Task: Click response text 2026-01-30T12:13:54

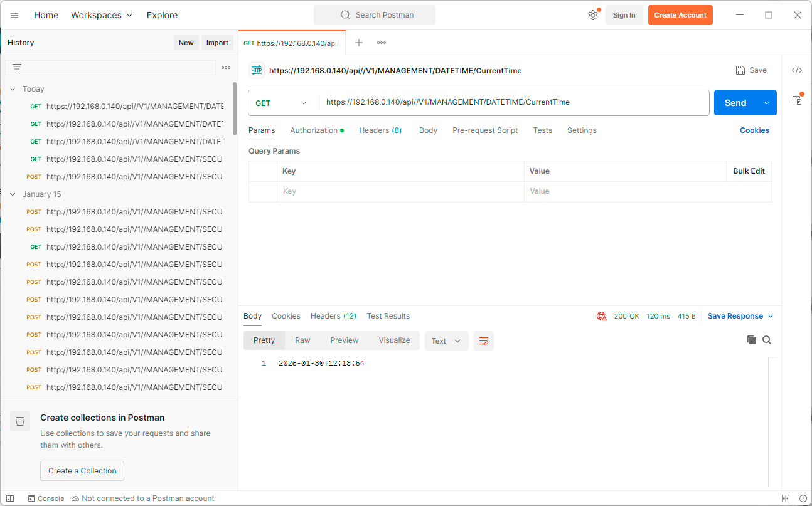Action: (321, 364)
